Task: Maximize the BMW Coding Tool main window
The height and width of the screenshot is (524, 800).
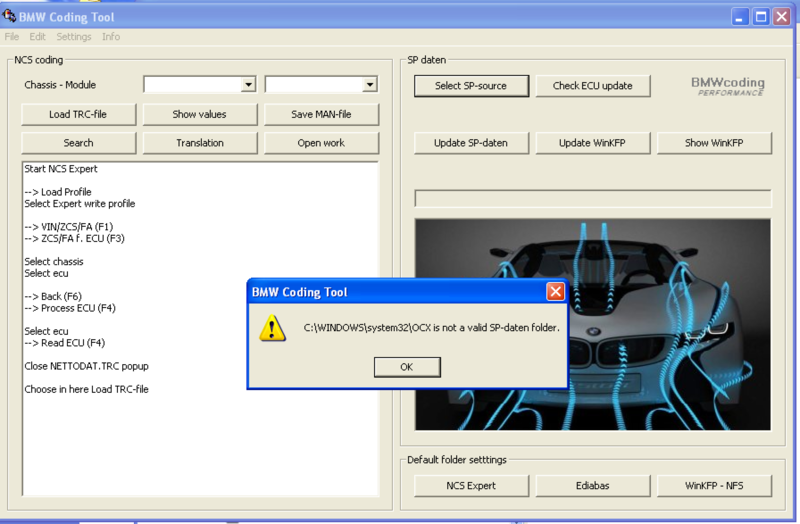Action: [x=761, y=17]
